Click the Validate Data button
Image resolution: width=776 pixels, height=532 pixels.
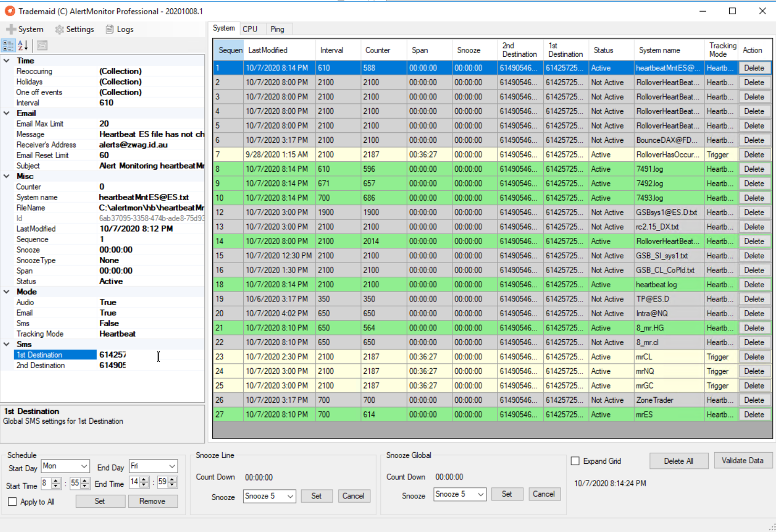[x=742, y=461]
